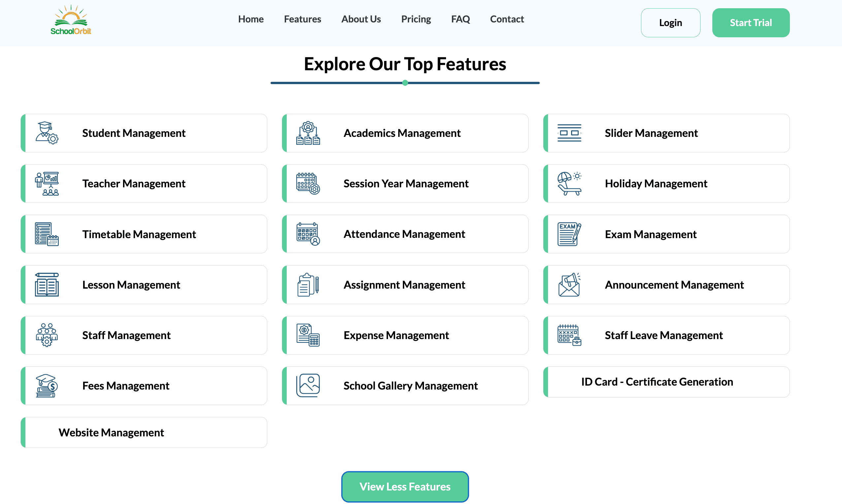Screen dimensions: 842x504
Task: Click the Exam Management paper icon
Action: pyautogui.click(x=569, y=234)
